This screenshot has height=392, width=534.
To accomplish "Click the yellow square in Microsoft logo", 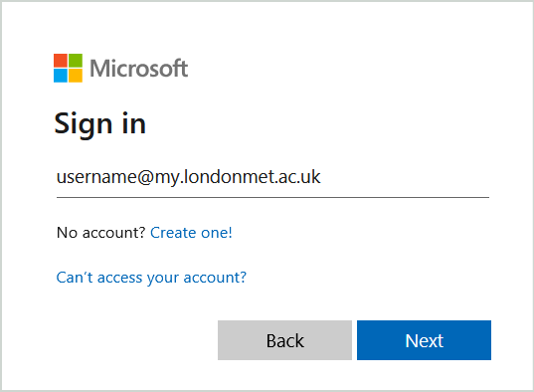I will [x=76, y=76].
